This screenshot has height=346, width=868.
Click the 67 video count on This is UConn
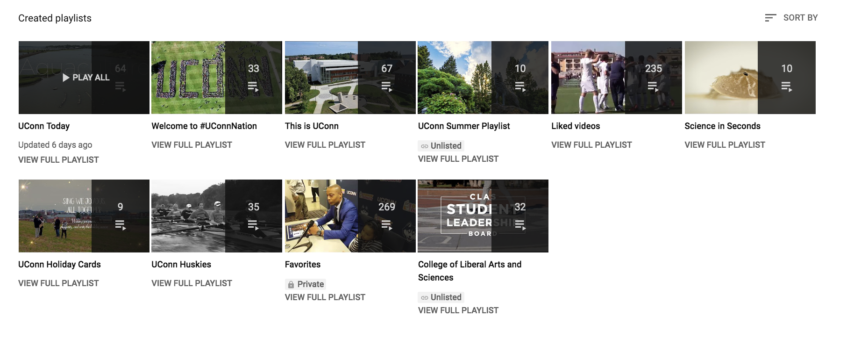[x=387, y=69]
